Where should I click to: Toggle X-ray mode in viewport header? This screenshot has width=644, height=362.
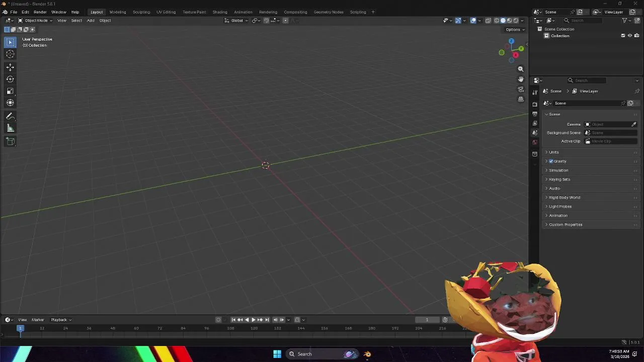488,21
